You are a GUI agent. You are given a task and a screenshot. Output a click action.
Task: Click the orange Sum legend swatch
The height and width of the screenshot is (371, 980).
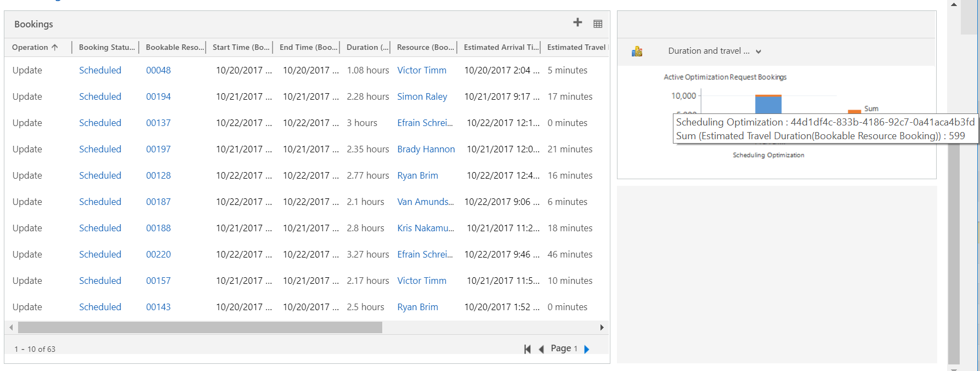(854, 111)
